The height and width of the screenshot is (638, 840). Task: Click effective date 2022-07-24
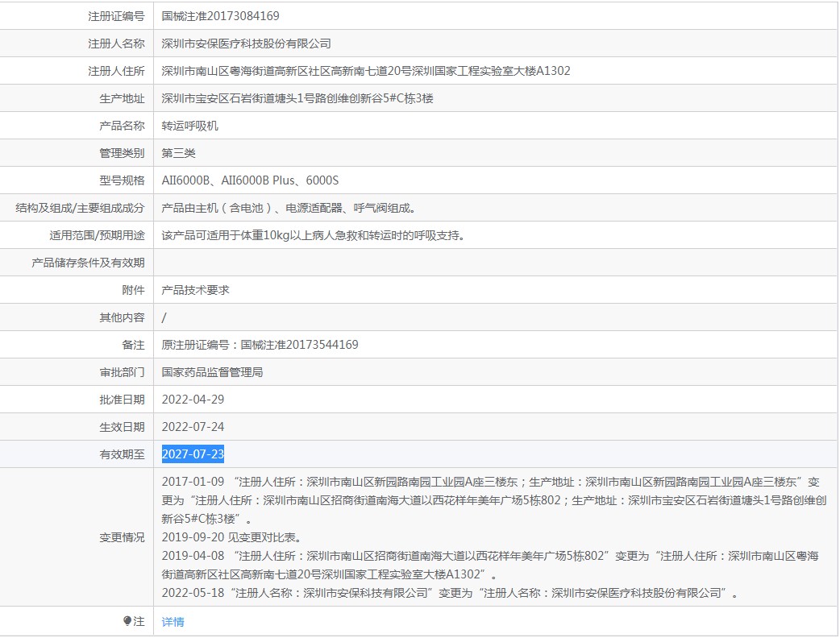[193, 427]
